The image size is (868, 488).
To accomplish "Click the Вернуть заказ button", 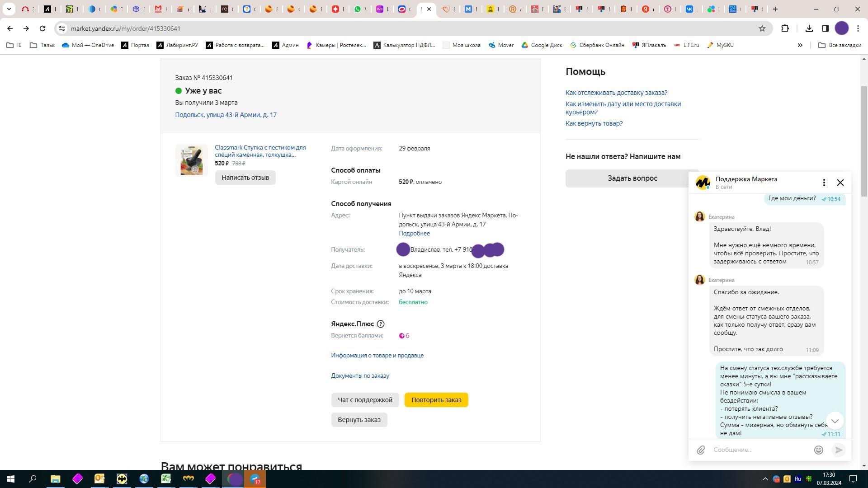I will (359, 420).
